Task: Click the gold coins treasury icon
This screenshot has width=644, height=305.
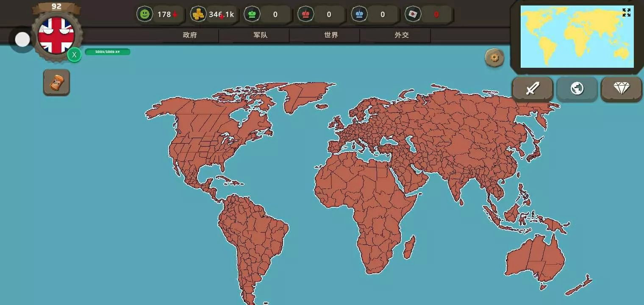Action: (198, 14)
